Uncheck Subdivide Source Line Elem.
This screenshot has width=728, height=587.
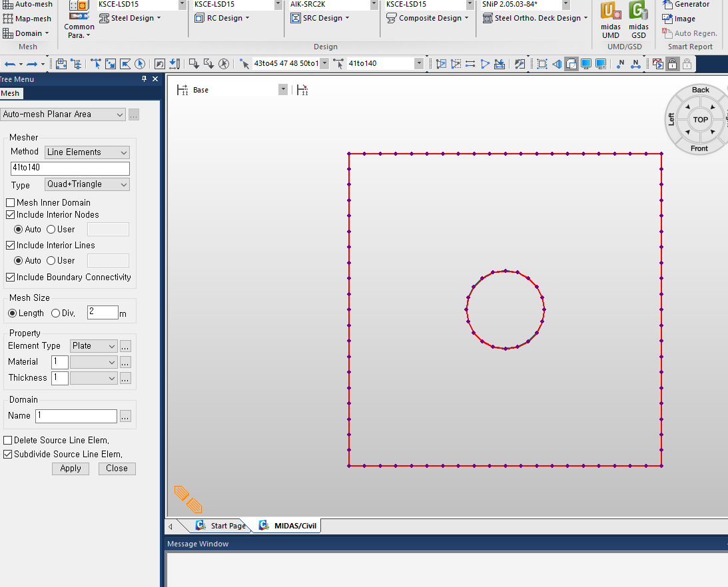[x=8, y=455]
